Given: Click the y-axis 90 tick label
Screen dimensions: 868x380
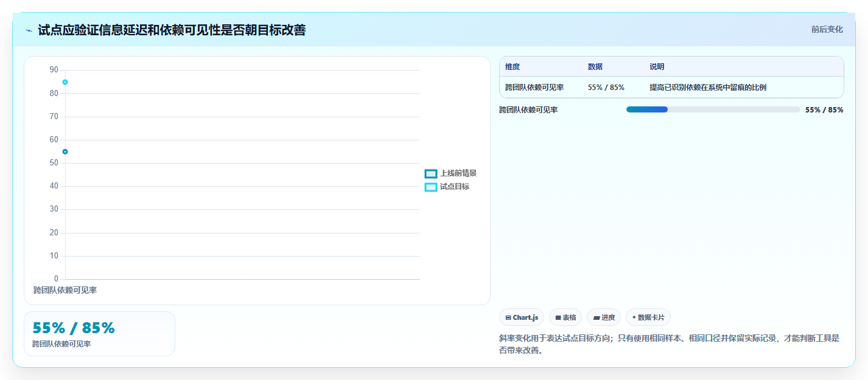Looking at the screenshot, I should [x=54, y=70].
